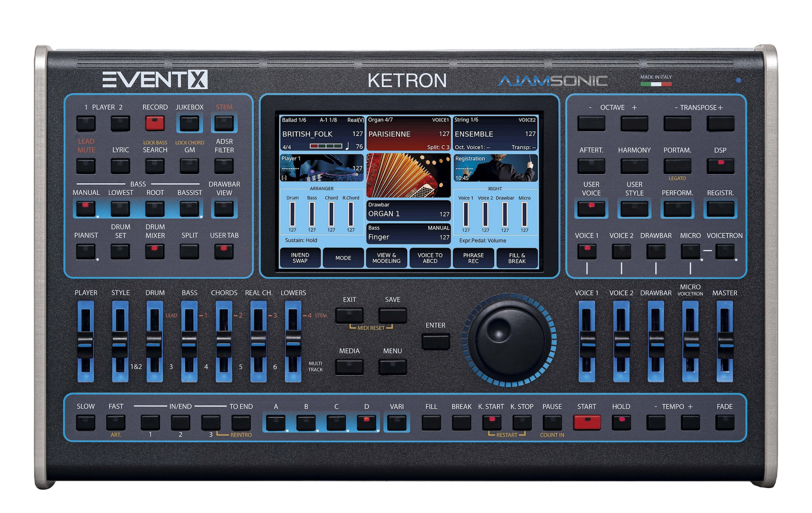Push the SPLIT button
The image size is (812, 513).
pyautogui.click(x=190, y=252)
